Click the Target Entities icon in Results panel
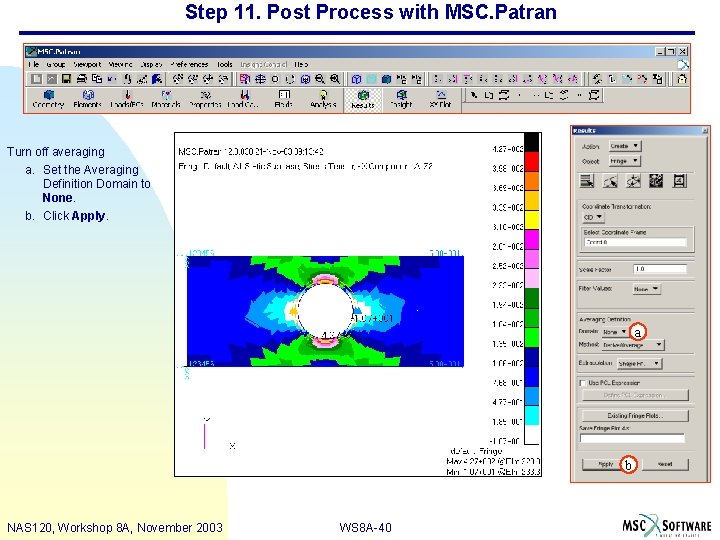 click(x=610, y=181)
